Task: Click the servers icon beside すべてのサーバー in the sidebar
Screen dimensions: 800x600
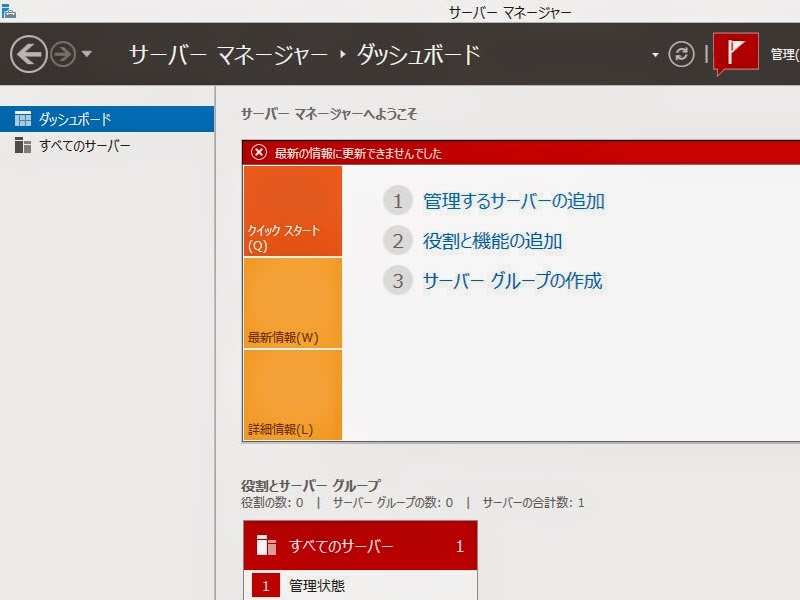Action: 23,145
